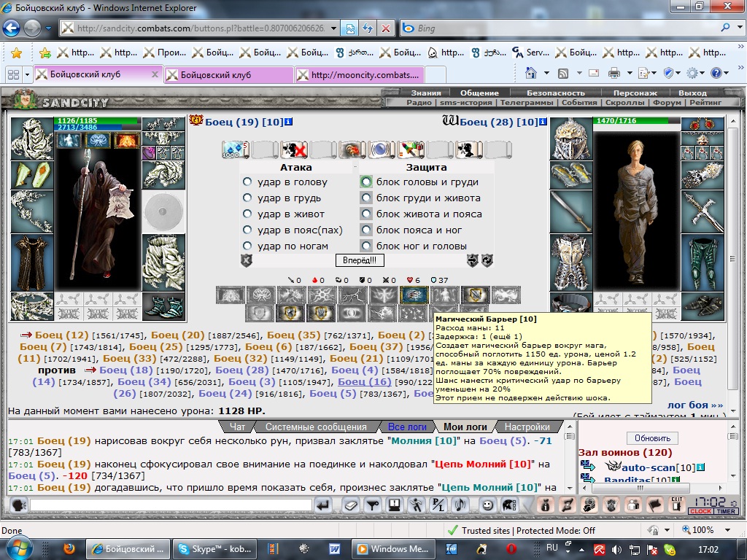Select defense 'блок головы и груди'
The height and width of the screenshot is (560, 747).
tap(366, 182)
